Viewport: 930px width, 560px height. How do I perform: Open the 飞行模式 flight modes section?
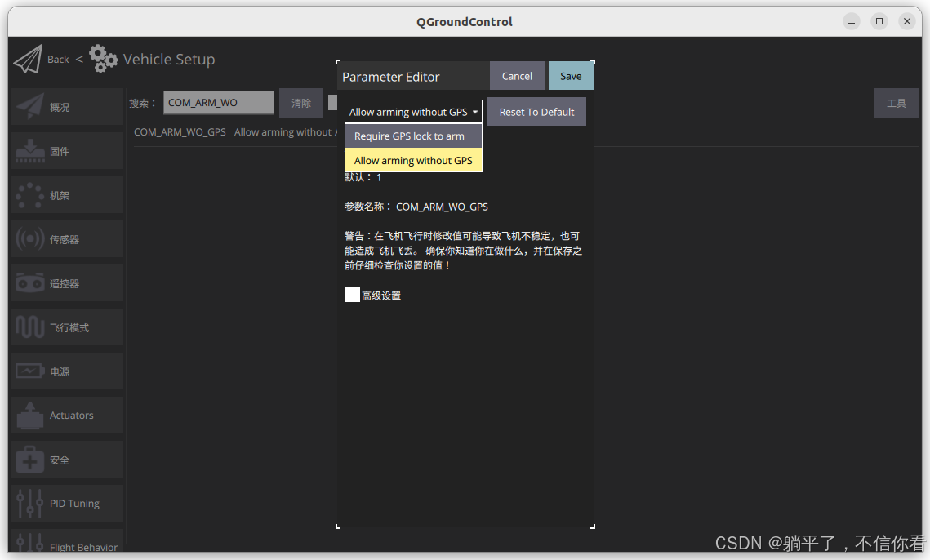[x=66, y=327]
